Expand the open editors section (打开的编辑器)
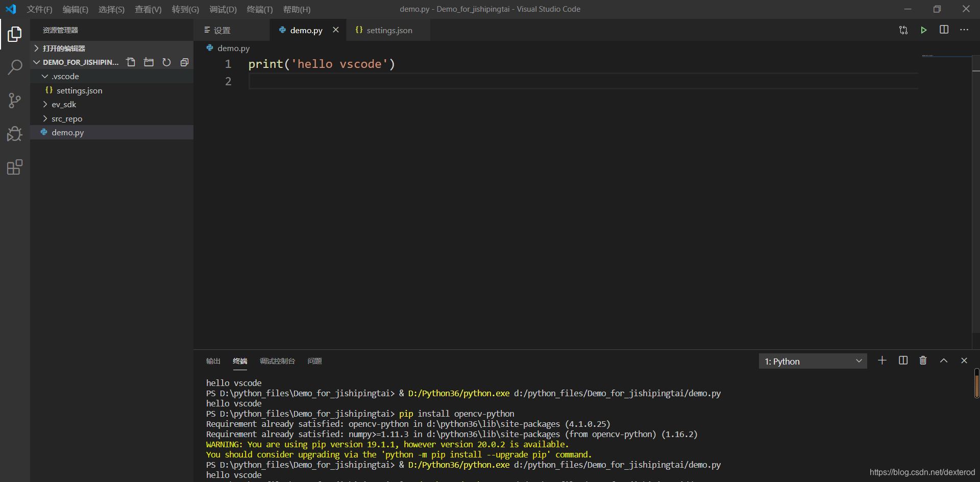Viewport: 980px width, 482px height. 111,48
